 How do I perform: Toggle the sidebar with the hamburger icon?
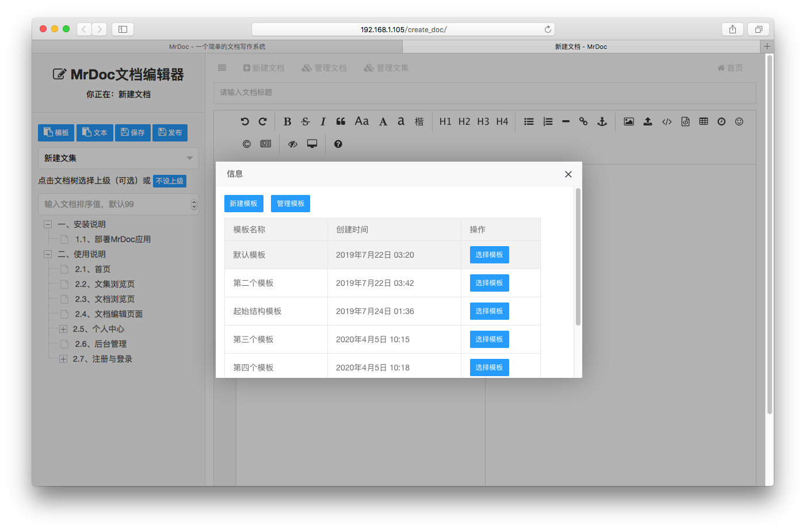[222, 68]
